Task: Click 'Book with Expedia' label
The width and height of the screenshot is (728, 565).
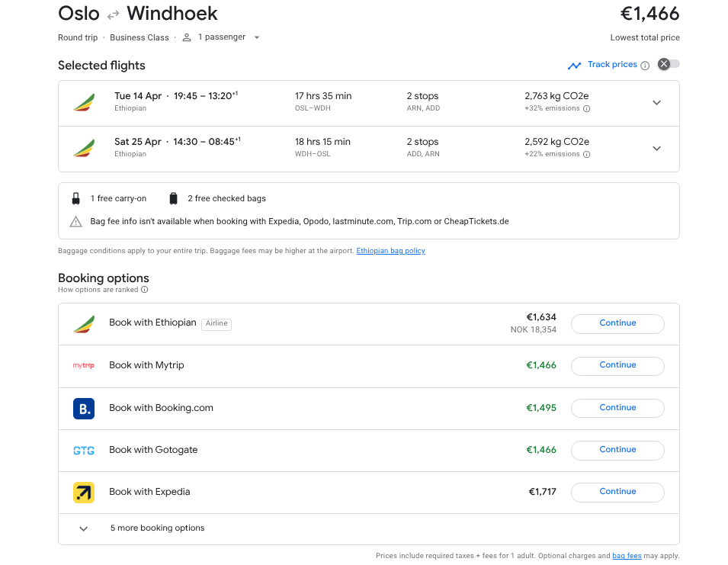Action: click(x=149, y=492)
